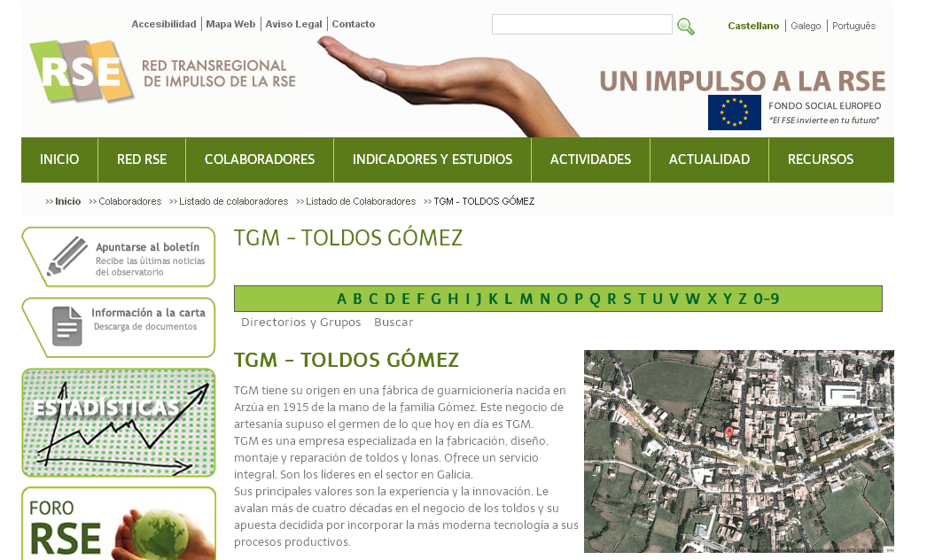Open the Contacto link
The height and width of the screenshot is (560, 927).
[x=354, y=24]
